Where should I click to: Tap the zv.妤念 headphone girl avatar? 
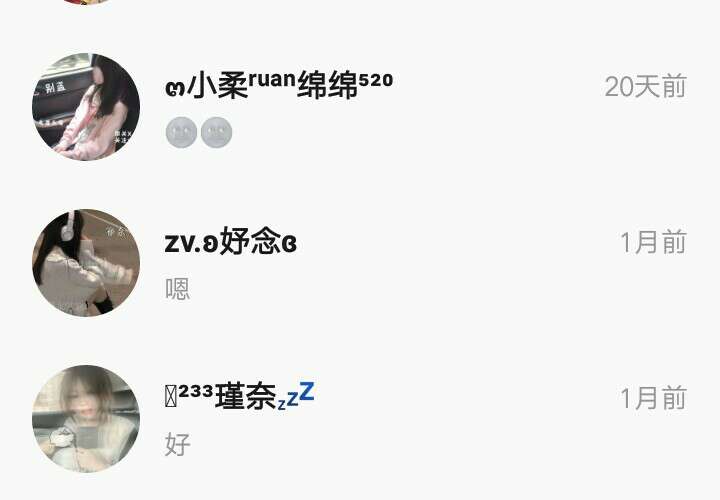(86, 263)
